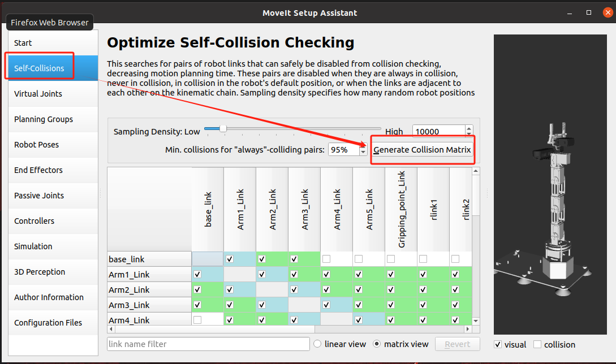This screenshot has width=616, height=364.
Task: Check base_link row, Gripping_point_Link column checkbox
Action: [x=391, y=259]
